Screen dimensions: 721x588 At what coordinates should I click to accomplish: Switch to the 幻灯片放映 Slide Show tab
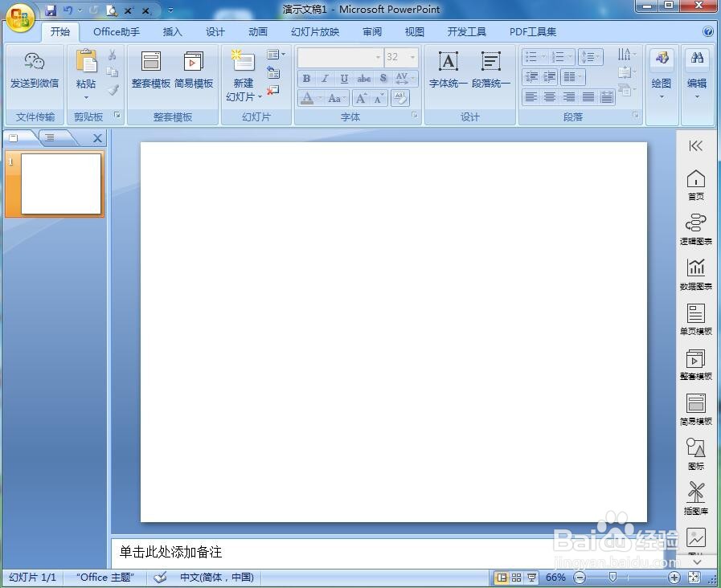(x=315, y=31)
